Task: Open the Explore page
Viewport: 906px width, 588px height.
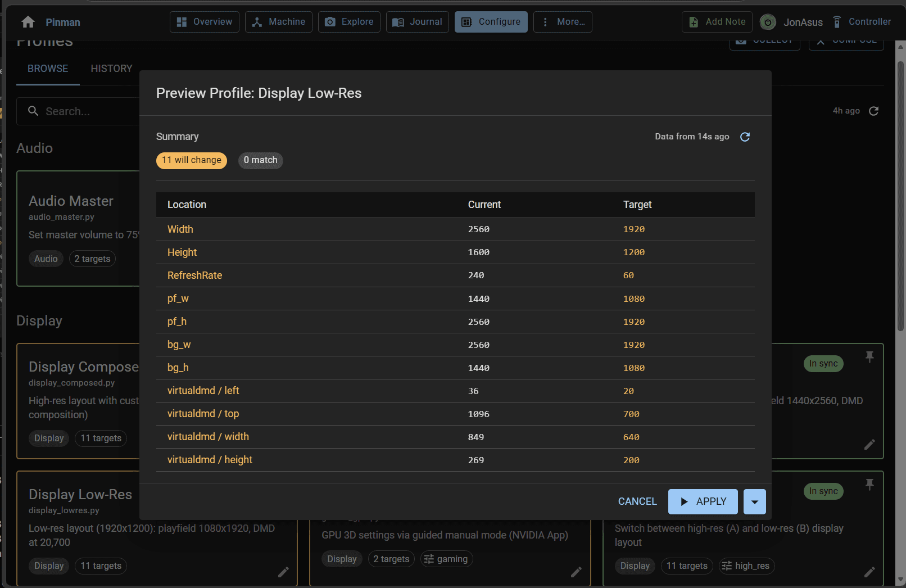Action: click(x=349, y=22)
